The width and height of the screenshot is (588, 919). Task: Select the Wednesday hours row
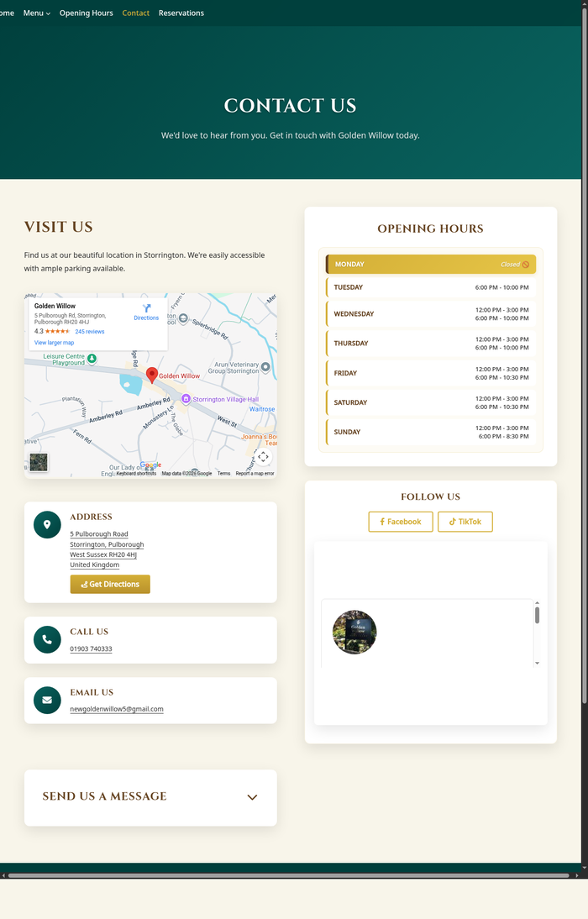coord(431,314)
